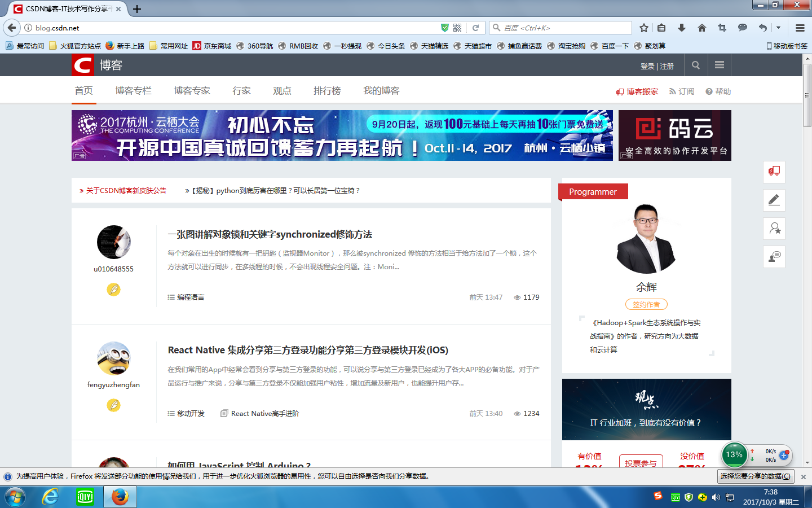
Task: Open IT 行业加班 viewpoint banner
Action: 647,409
